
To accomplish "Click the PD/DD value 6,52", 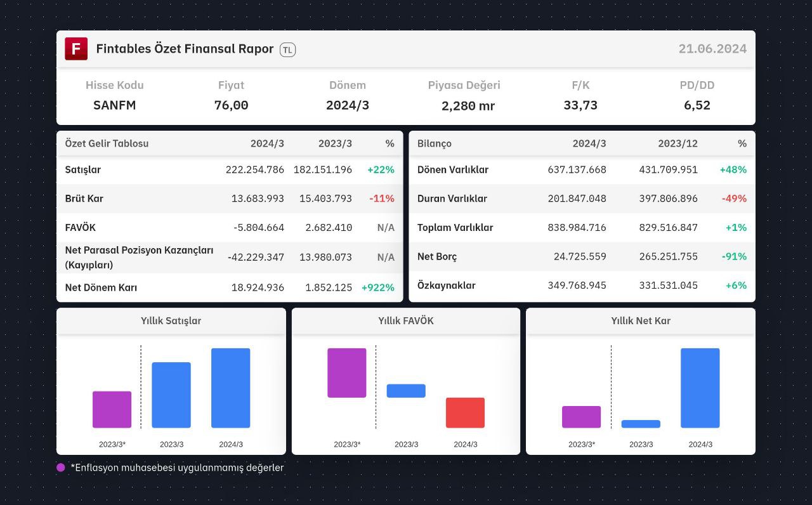I will (697, 105).
